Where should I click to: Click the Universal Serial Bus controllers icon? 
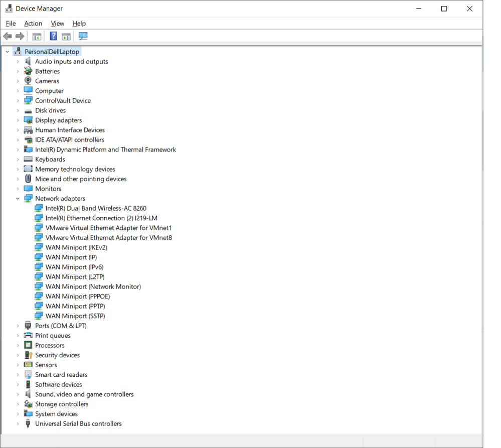pos(28,423)
